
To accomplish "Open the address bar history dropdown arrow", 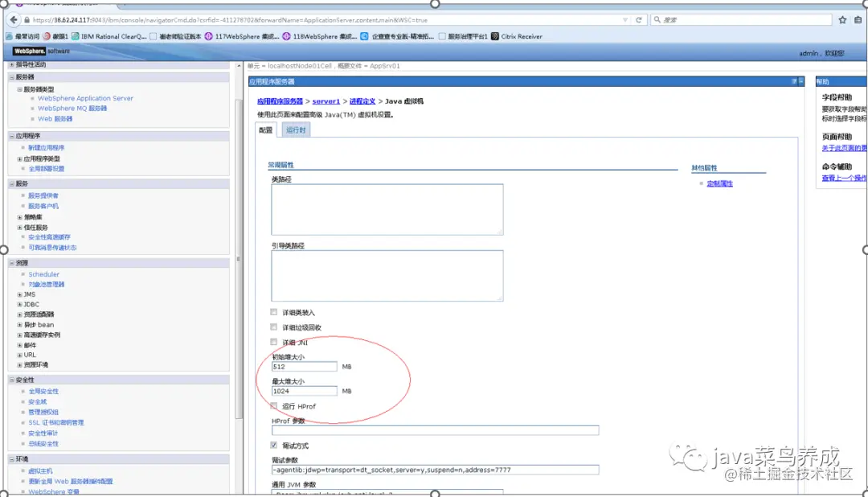I will pos(625,20).
